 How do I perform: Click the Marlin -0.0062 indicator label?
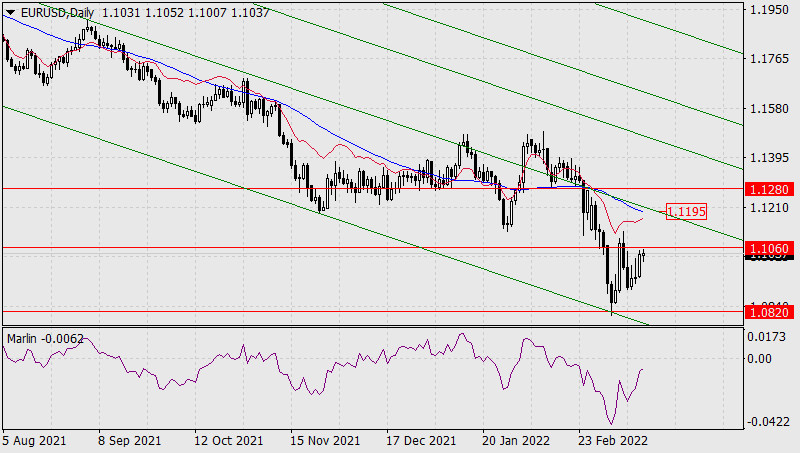pos(45,339)
